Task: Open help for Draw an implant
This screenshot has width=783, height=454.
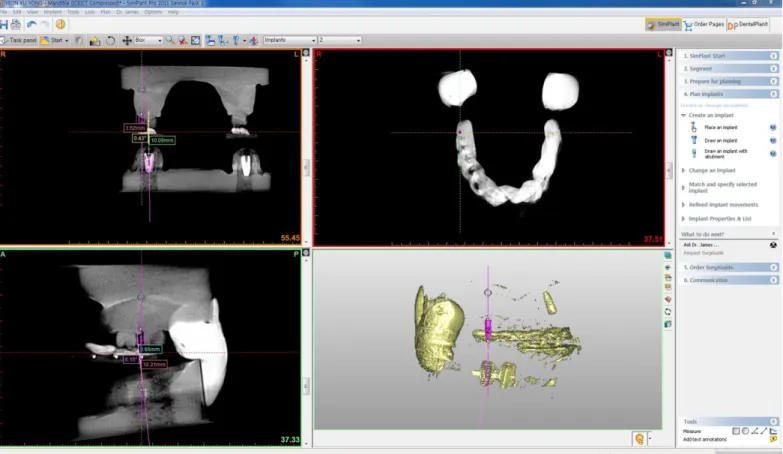Action: point(773,140)
